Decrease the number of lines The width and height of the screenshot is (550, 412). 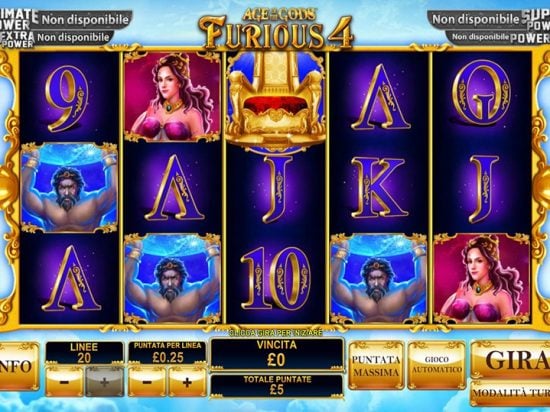click(x=64, y=382)
